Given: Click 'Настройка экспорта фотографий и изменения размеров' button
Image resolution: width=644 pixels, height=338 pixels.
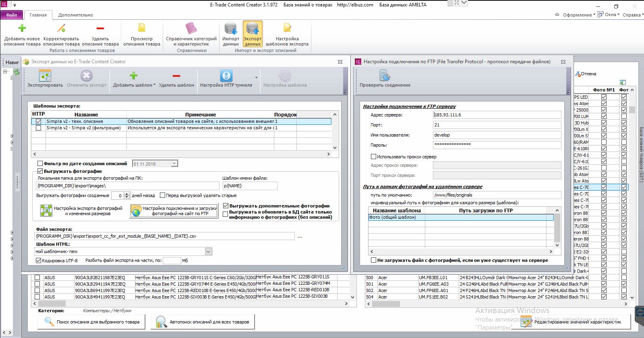Looking at the screenshot, I should 82,211.
